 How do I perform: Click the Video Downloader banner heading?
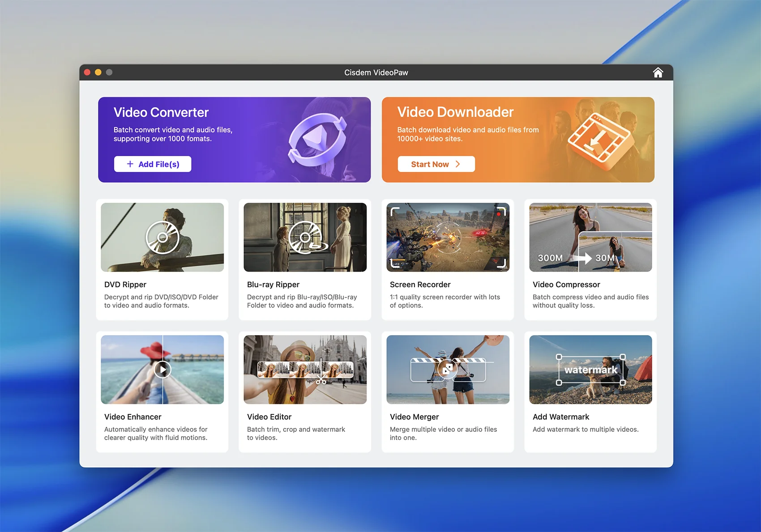click(455, 112)
